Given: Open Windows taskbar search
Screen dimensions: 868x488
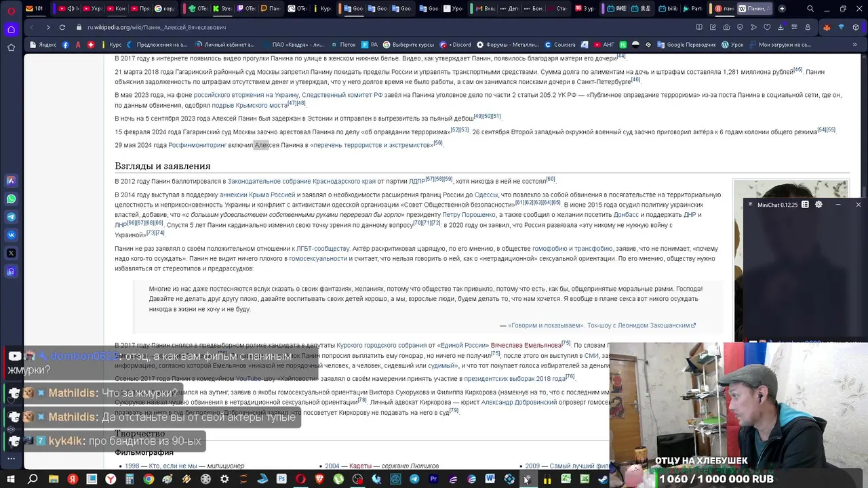Looking at the screenshot, I should click(33, 479).
